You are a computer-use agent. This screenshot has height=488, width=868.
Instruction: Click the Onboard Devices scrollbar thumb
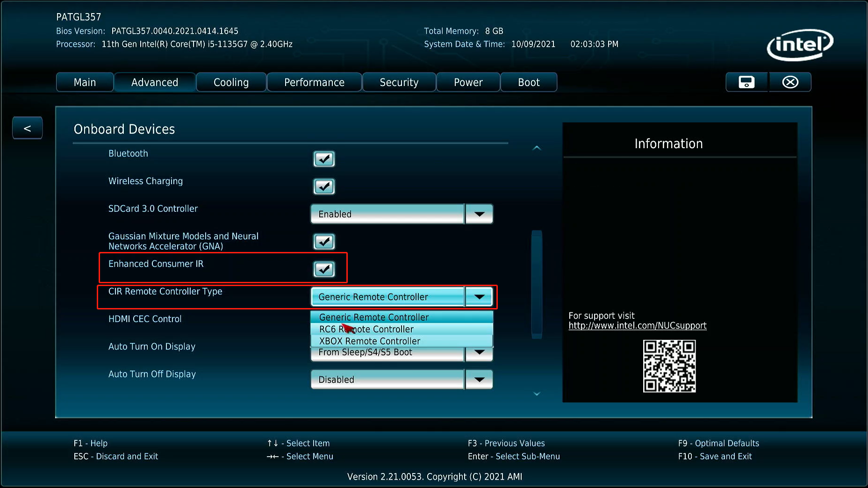pyautogui.click(x=537, y=284)
